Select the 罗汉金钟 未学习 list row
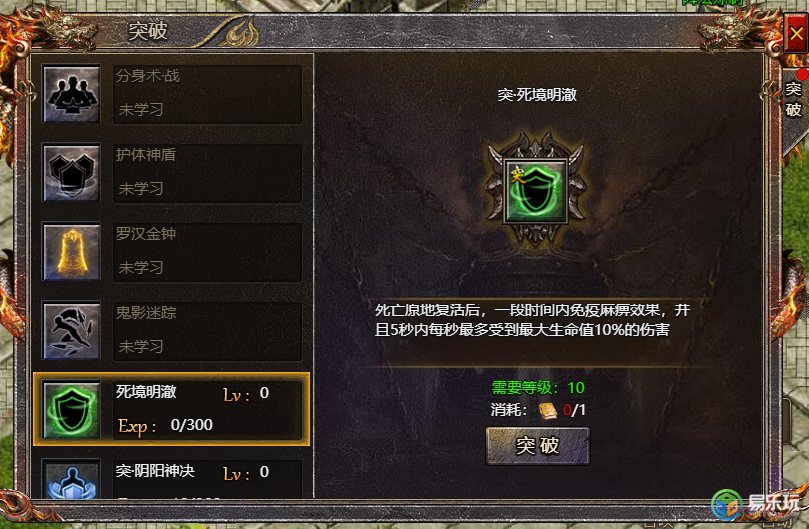This screenshot has height=529, width=809. pyautogui.click(x=172, y=251)
